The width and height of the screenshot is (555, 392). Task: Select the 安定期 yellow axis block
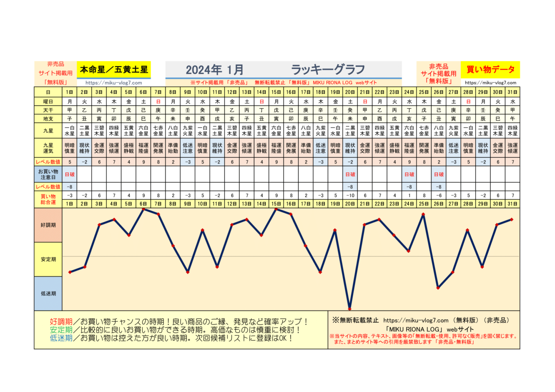coord(48,259)
